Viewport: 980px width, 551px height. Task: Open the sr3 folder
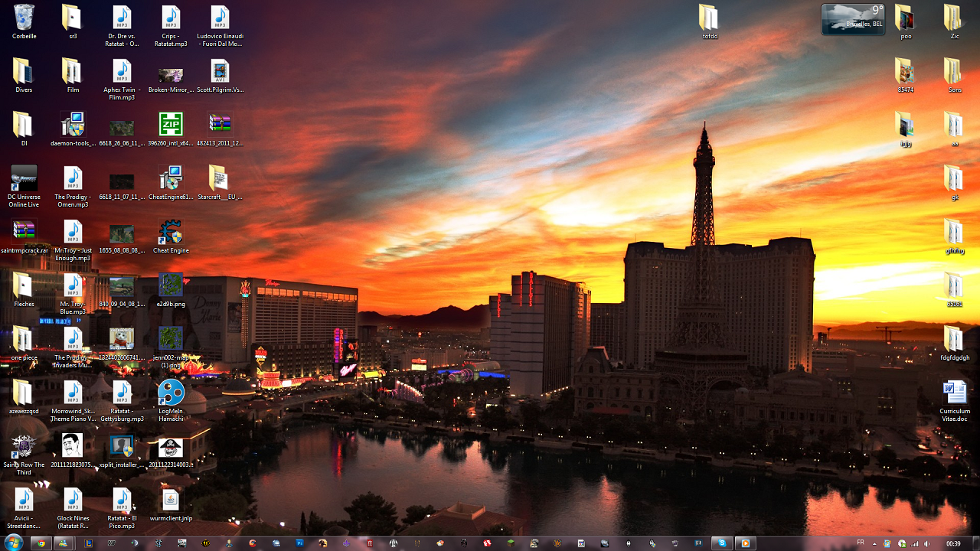[73, 21]
